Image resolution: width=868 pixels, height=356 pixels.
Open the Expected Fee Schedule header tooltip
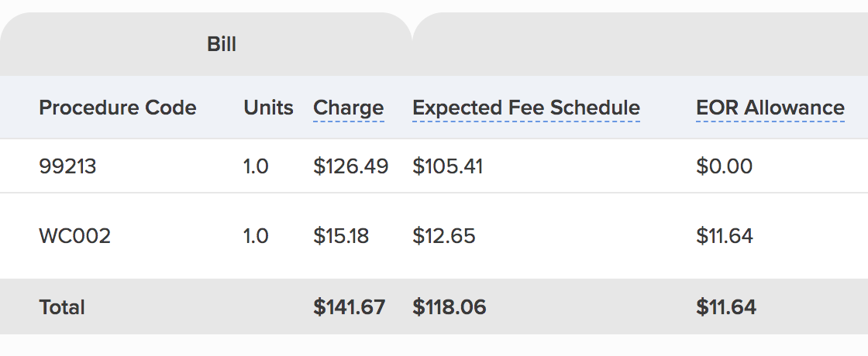pyautogui.click(x=526, y=108)
